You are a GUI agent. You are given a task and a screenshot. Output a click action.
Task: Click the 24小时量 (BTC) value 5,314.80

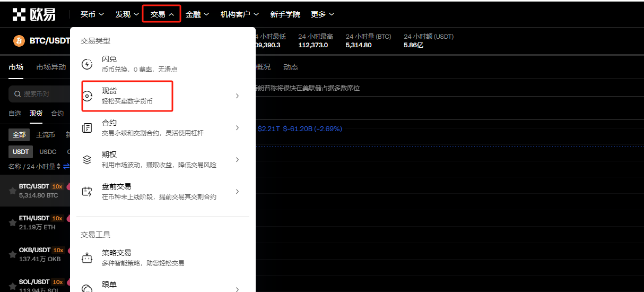coord(359,45)
